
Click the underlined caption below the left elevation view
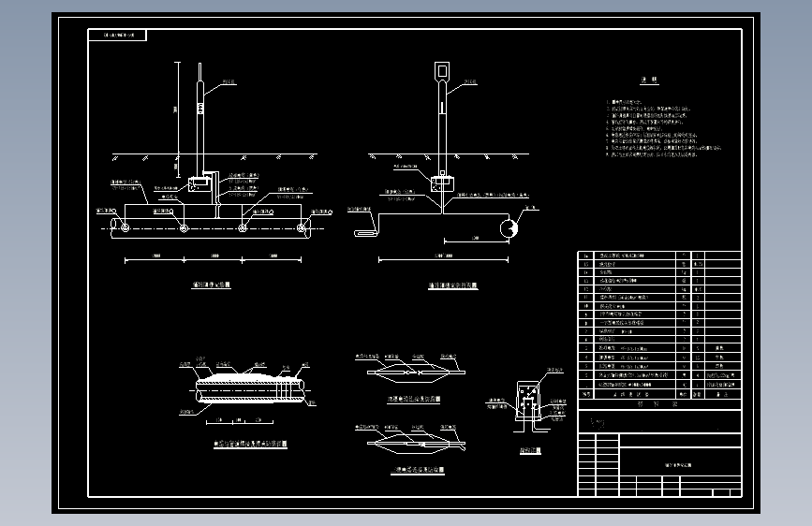point(211,285)
